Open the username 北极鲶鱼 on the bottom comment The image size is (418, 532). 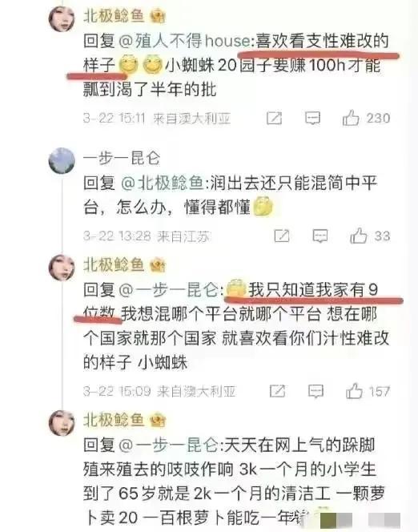pos(114,421)
